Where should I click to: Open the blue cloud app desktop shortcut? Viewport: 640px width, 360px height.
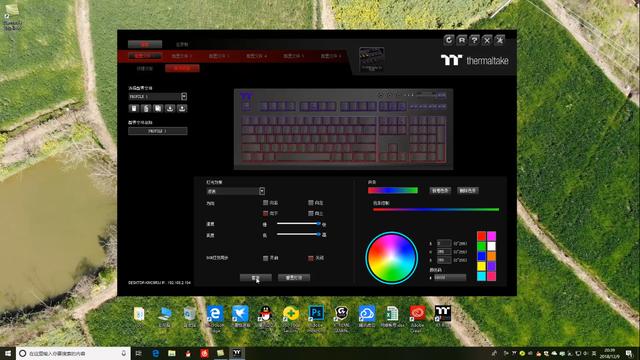pyautogui.click(x=367, y=314)
